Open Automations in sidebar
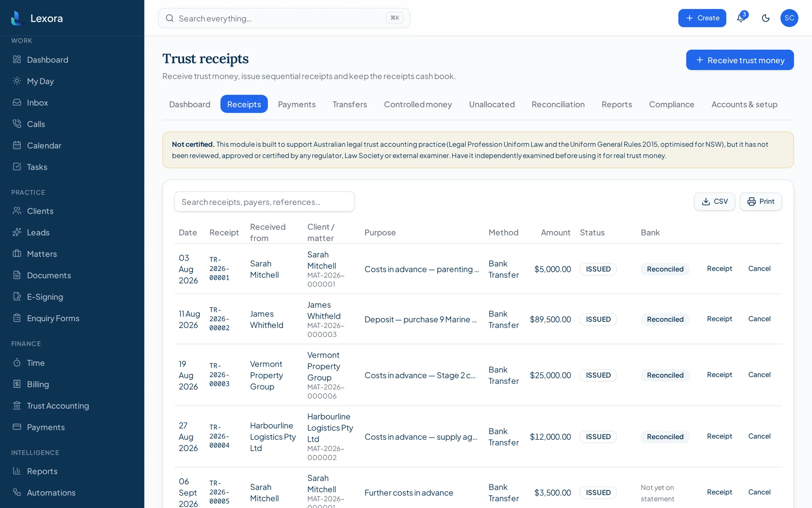Screen dimensions: 812x508 [x=51, y=492]
